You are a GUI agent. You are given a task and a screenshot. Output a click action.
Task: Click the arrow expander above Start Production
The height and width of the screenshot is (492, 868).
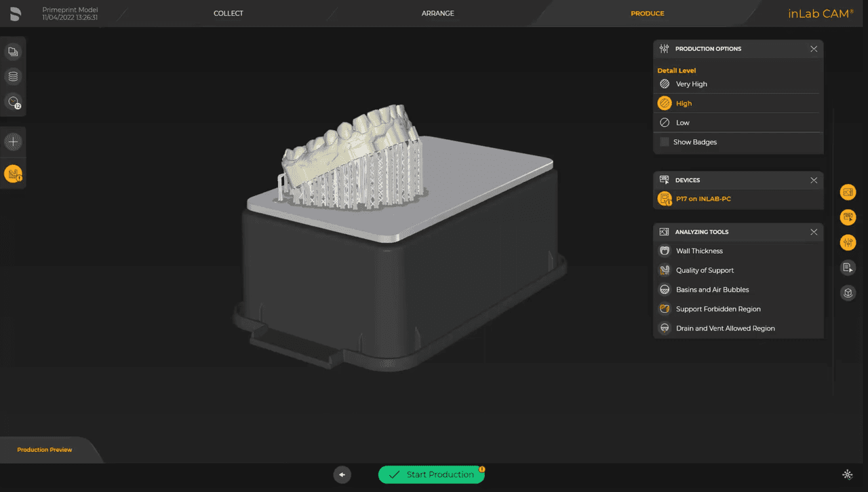coord(342,475)
